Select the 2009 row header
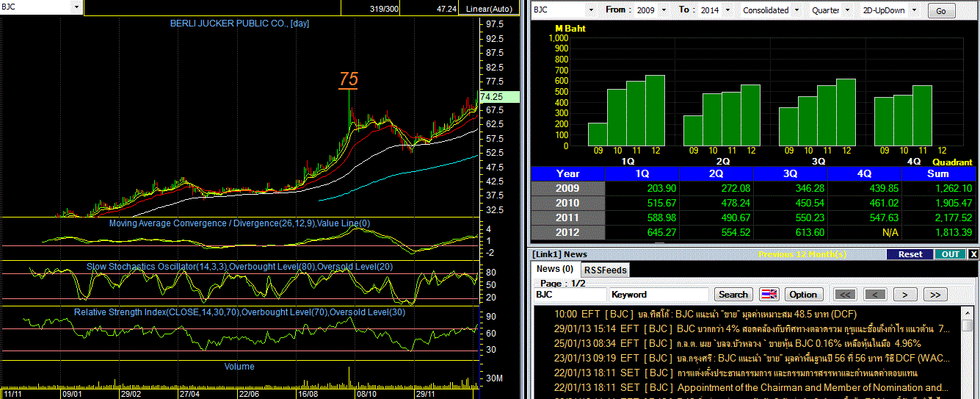The width and height of the screenshot is (980, 399). point(568,189)
